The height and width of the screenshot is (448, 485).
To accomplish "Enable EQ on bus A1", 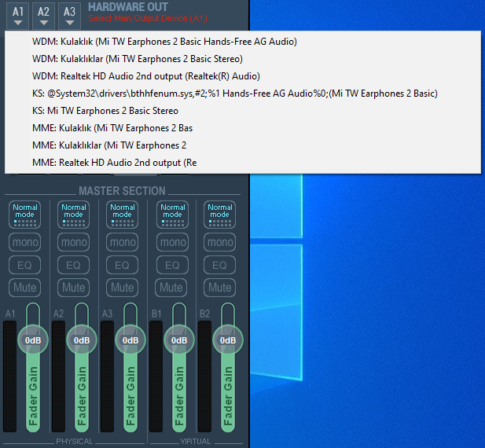I will pos(24,265).
